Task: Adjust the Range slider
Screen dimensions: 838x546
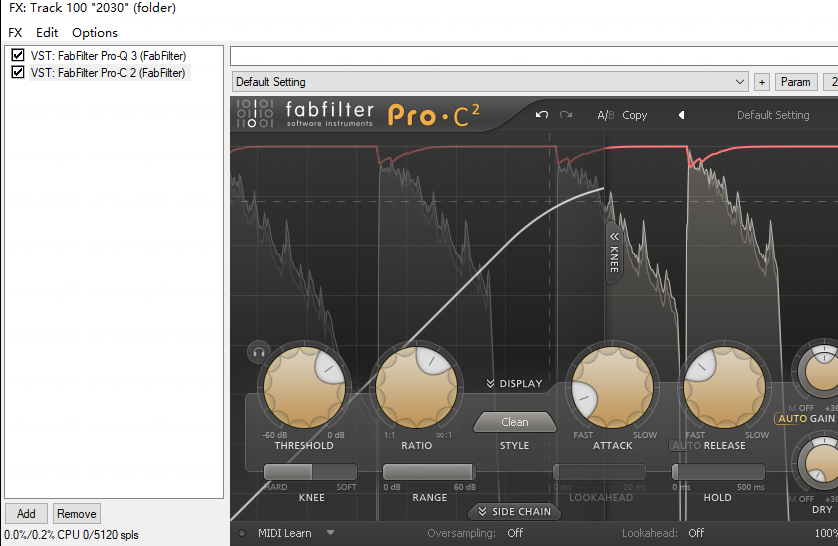Action: click(x=429, y=472)
